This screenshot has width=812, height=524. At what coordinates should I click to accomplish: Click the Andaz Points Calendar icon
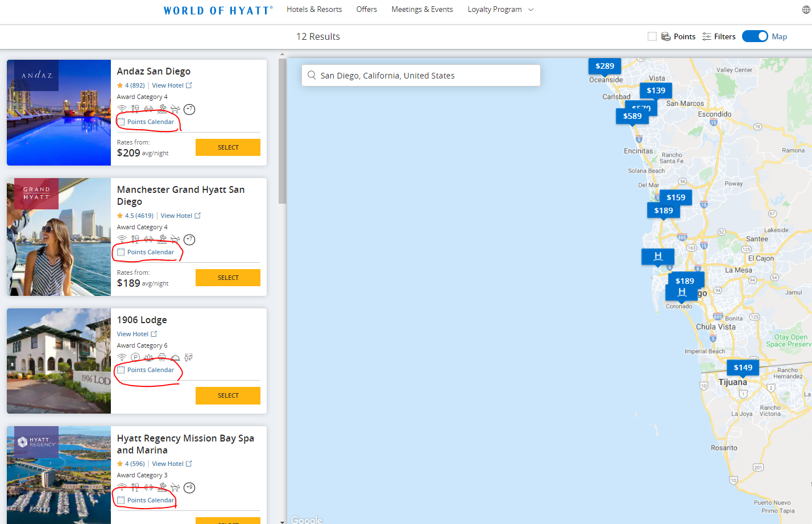pos(121,122)
